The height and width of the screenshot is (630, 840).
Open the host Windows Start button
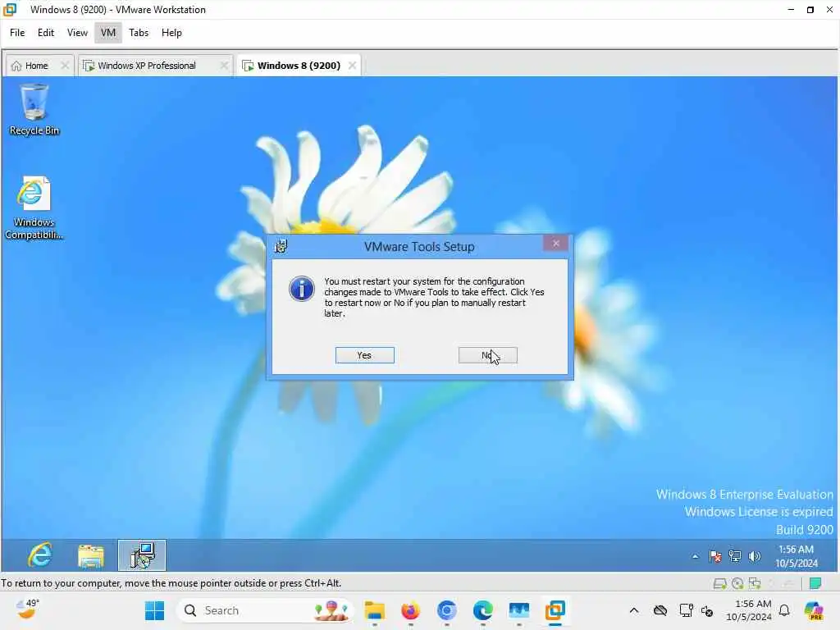[x=154, y=610]
